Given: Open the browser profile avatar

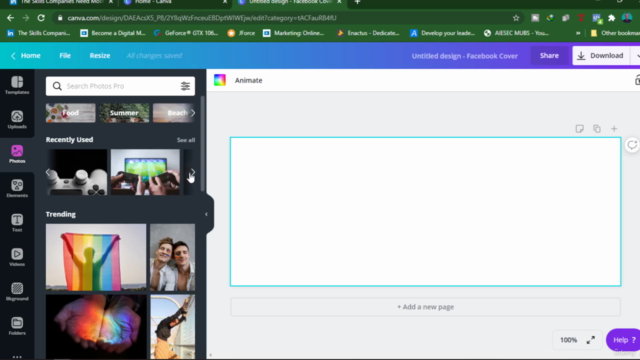Looking at the screenshot, I should click(x=627, y=18).
